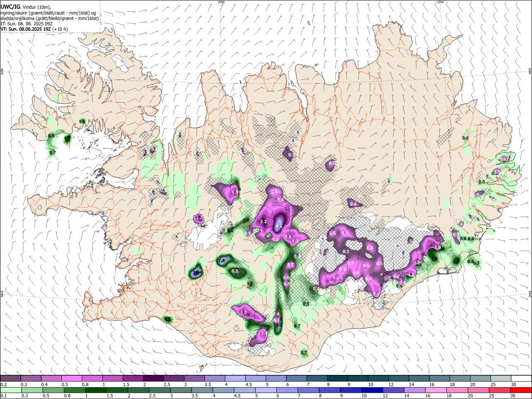
Task: Click the pale green 0.1 swatch in bottom legend row
Action: pyautogui.click(x=11, y=390)
